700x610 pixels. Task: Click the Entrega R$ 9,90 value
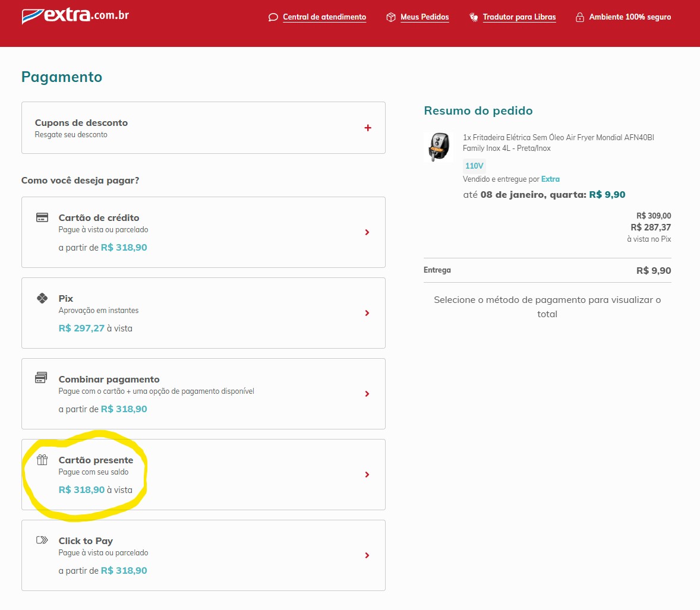pos(653,270)
